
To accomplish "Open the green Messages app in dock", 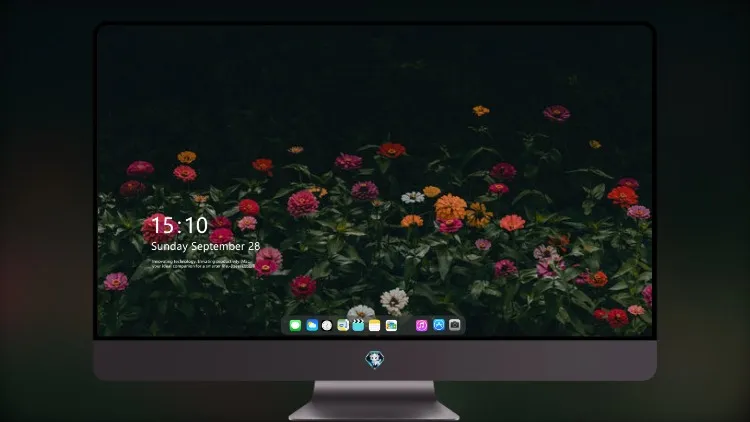I will click(x=295, y=325).
